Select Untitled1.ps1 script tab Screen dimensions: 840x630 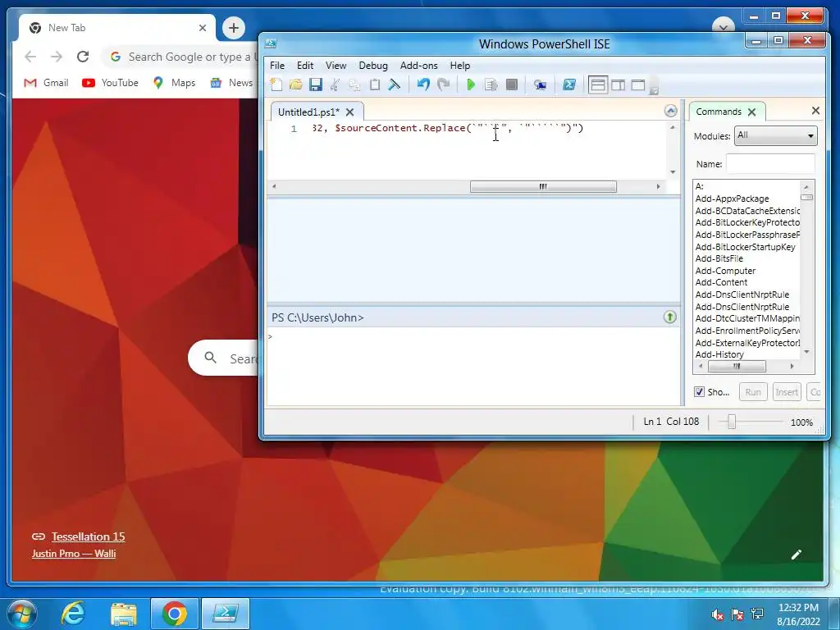click(308, 112)
